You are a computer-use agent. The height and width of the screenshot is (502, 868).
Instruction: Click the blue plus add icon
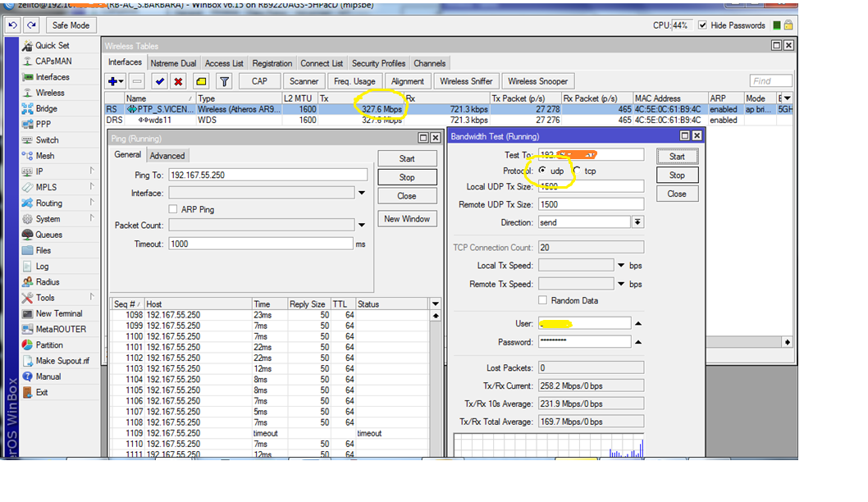coord(112,81)
